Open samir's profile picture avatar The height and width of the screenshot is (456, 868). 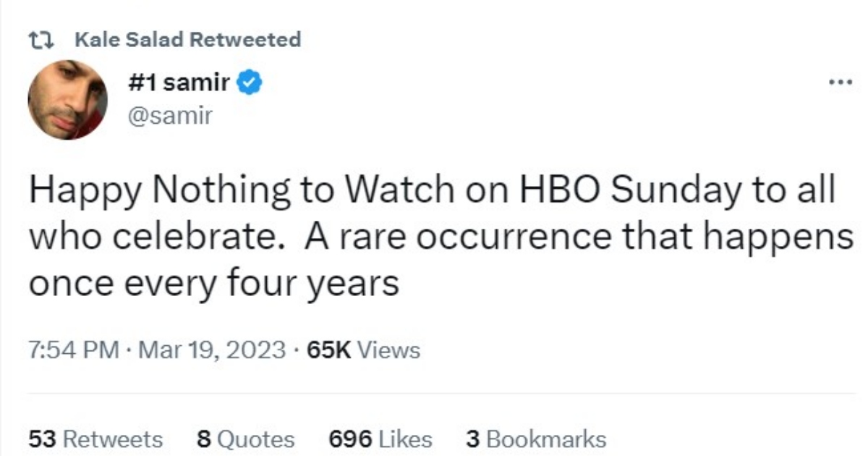(x=67, y=99)
